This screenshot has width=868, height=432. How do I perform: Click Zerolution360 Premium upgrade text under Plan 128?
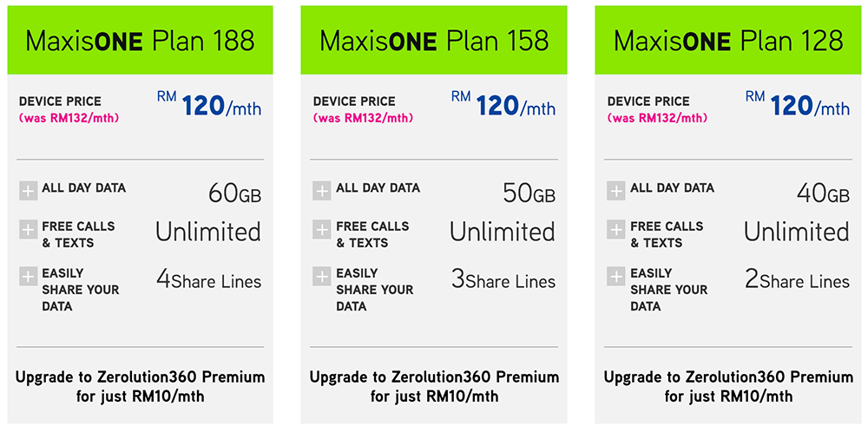tap(728, 387)
